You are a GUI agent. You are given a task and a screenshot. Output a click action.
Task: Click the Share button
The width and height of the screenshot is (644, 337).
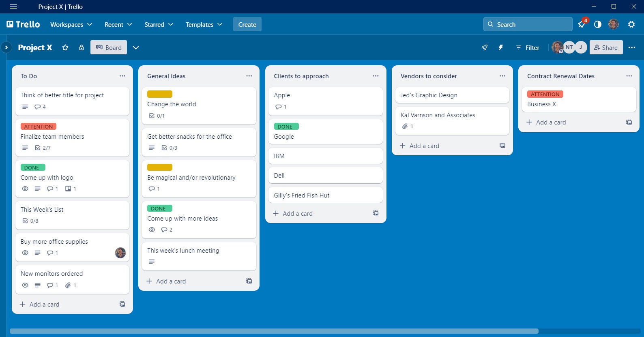606,47
